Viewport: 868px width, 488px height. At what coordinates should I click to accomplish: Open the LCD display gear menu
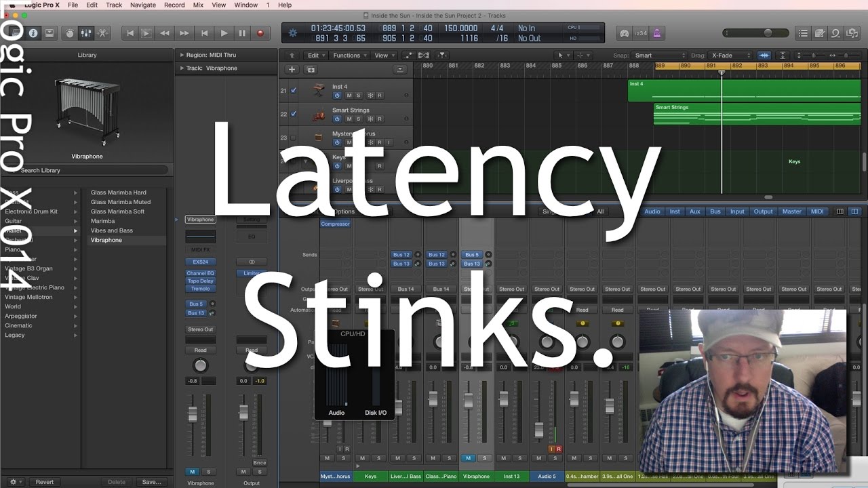pyautogui.click(x=293, y=33)
